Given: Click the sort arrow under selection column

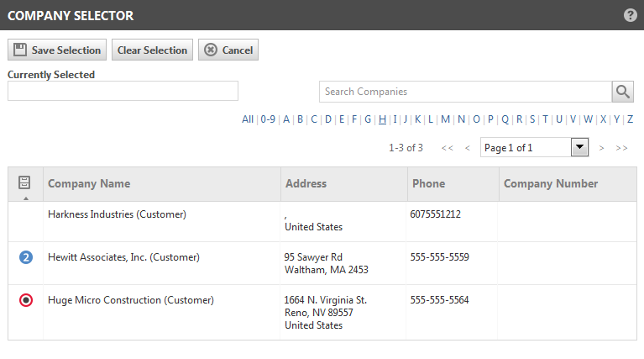Looking at the screenshot, I should point(26,198).
